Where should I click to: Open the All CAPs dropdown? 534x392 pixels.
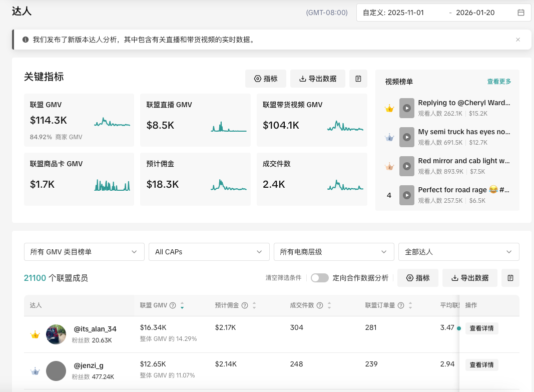coord(209,252)
